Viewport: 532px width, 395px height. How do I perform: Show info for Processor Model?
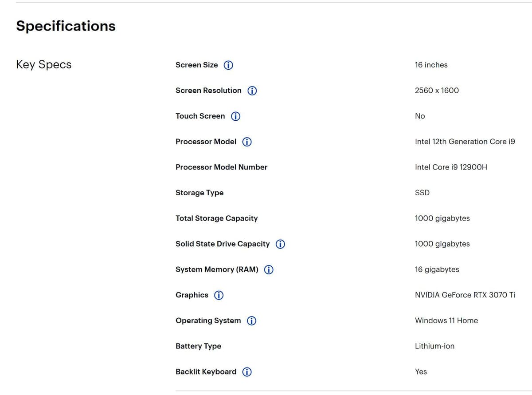pos(247,142)
